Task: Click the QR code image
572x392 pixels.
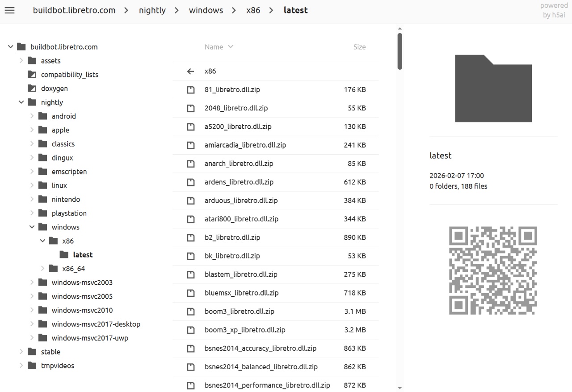Action: pyautogui.click(x=493, y=270)
